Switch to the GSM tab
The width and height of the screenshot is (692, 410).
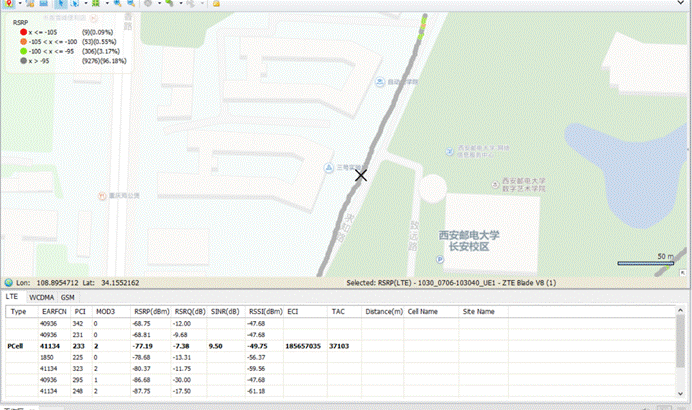point(69,297)
